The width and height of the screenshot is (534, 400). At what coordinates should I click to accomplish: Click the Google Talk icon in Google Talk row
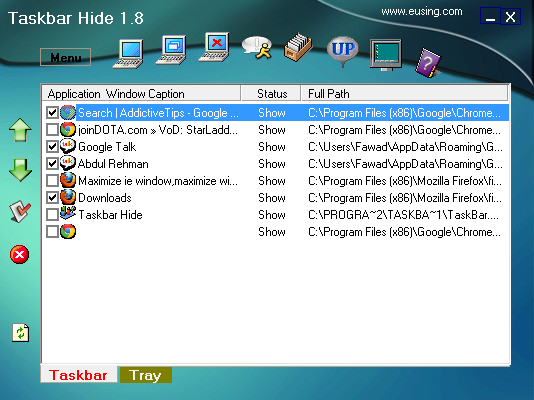[x=68, y=146]
